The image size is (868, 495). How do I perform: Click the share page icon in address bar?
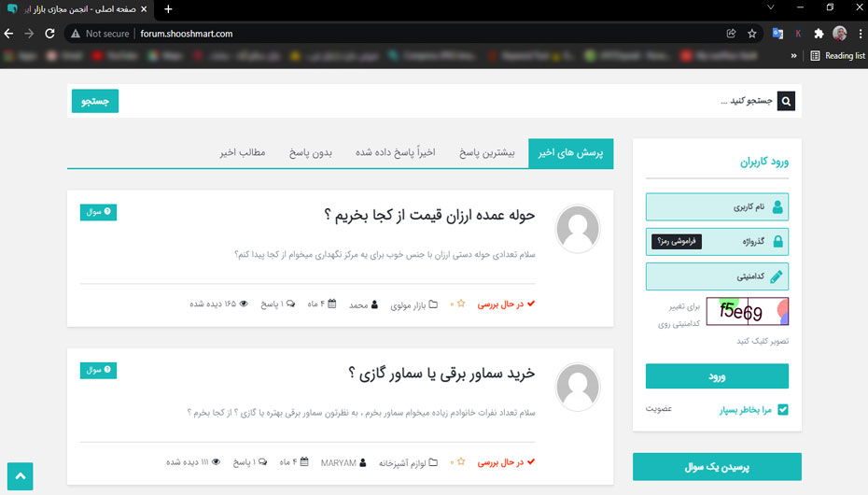[x=732, y=34]
